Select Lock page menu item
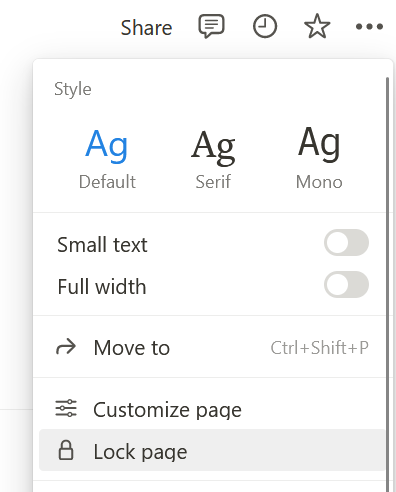The height and width of the screenshot is (492, 396). point(212,450)
